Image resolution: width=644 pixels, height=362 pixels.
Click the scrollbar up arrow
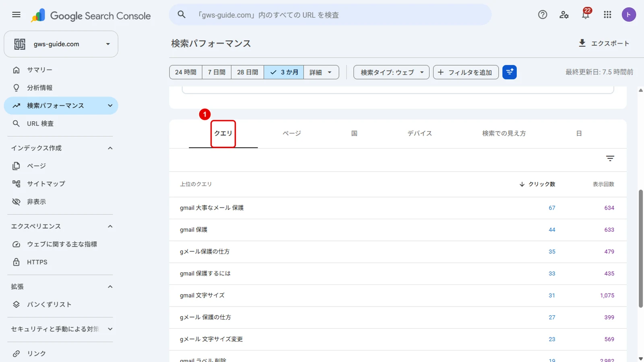tap(641, 90)
